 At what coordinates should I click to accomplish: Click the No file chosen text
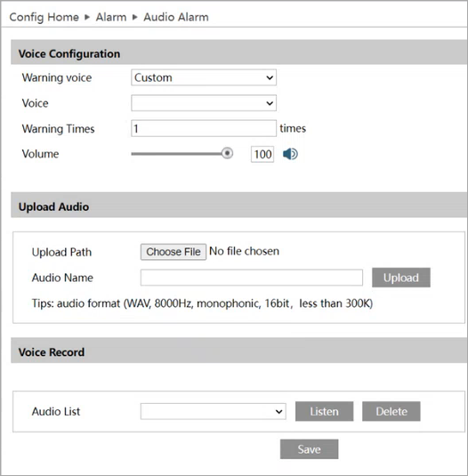pos(244,252)
